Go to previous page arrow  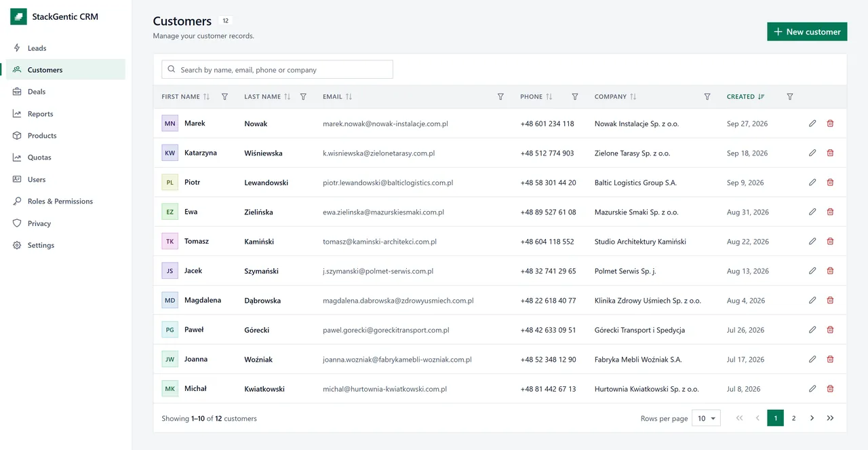757,418
